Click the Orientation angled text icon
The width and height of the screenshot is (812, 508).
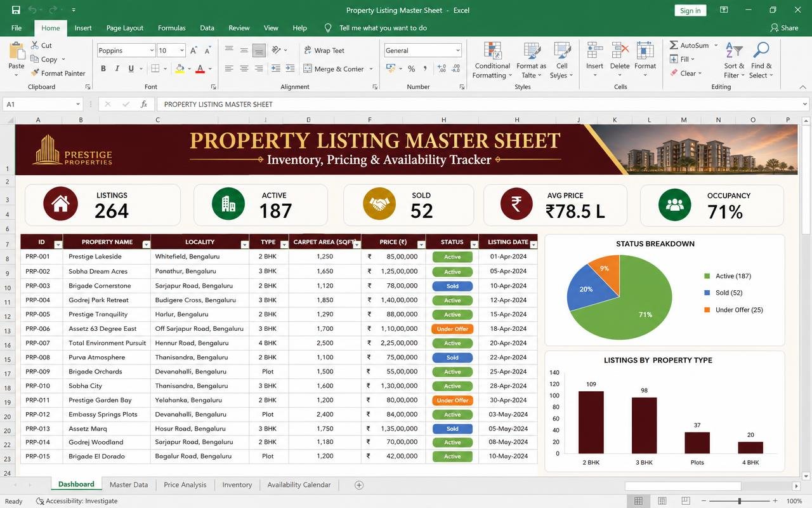click(x=276, y=50)
